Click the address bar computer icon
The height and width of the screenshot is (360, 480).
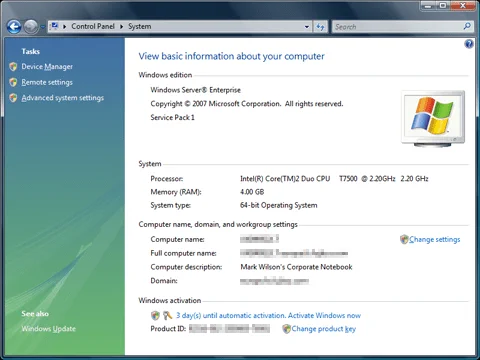coord(54,26)
